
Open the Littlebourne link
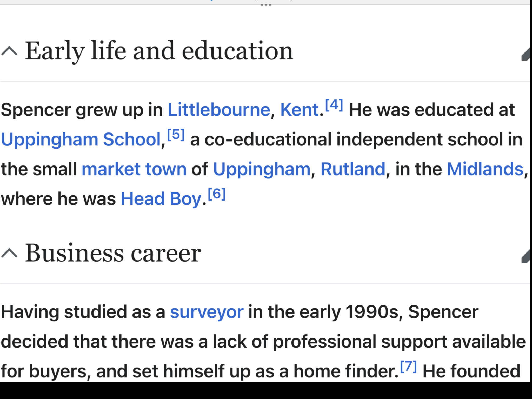pos(219,110)
